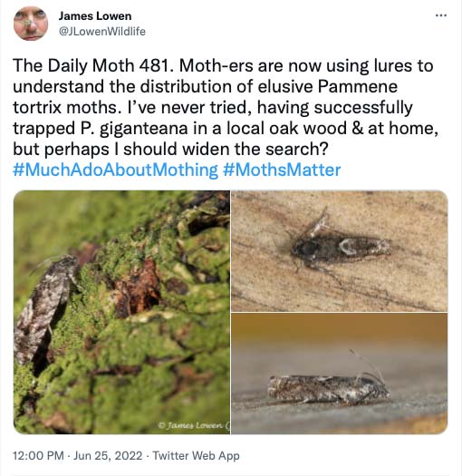Open the moth on pale wood photo

click(x=340, y=251)
